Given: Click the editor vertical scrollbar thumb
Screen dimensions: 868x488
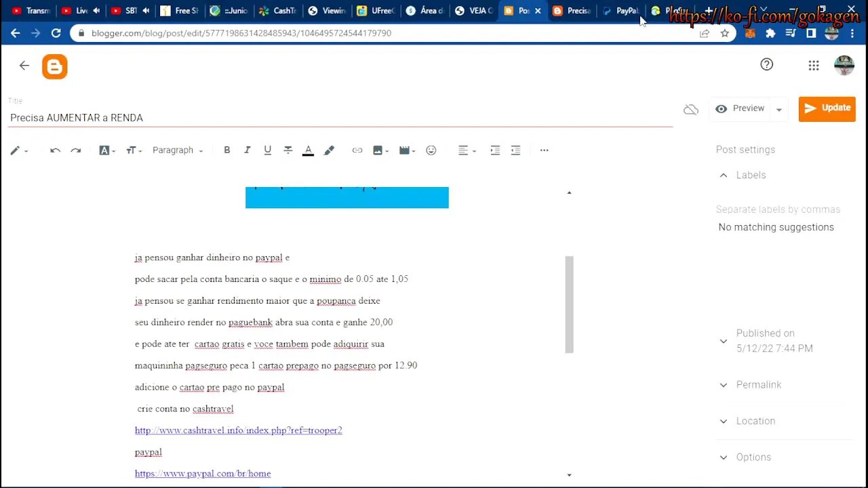Looking at the screenshot, I should 569,304.
